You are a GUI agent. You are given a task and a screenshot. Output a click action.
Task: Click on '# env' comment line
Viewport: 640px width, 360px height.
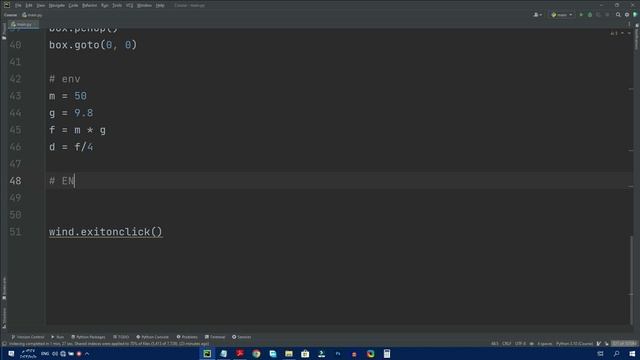[64, 79]
